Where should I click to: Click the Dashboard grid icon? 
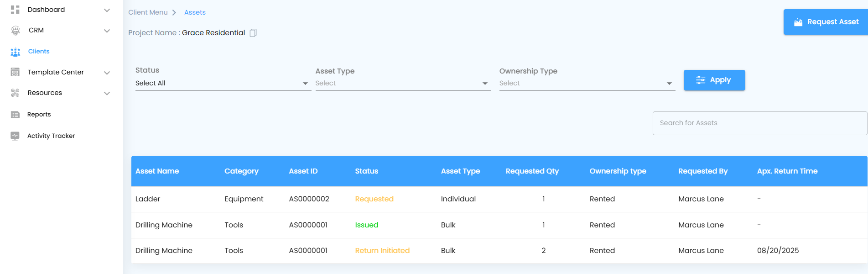click(x=15, y=10)
